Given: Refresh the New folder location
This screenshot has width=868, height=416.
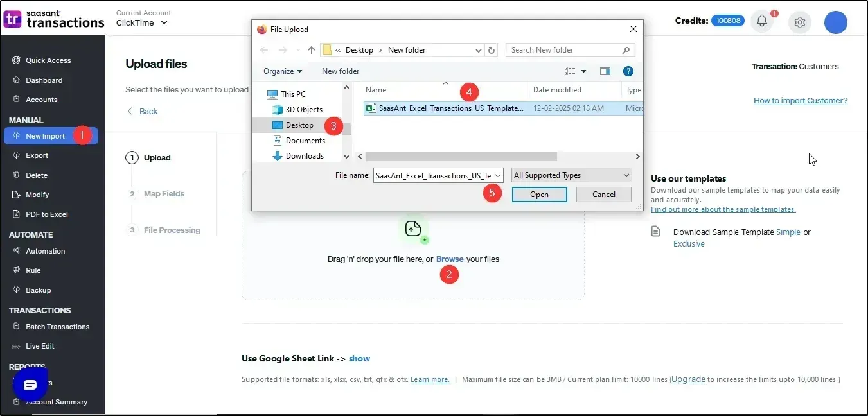Looking at the screenshot, I should 492,50.
